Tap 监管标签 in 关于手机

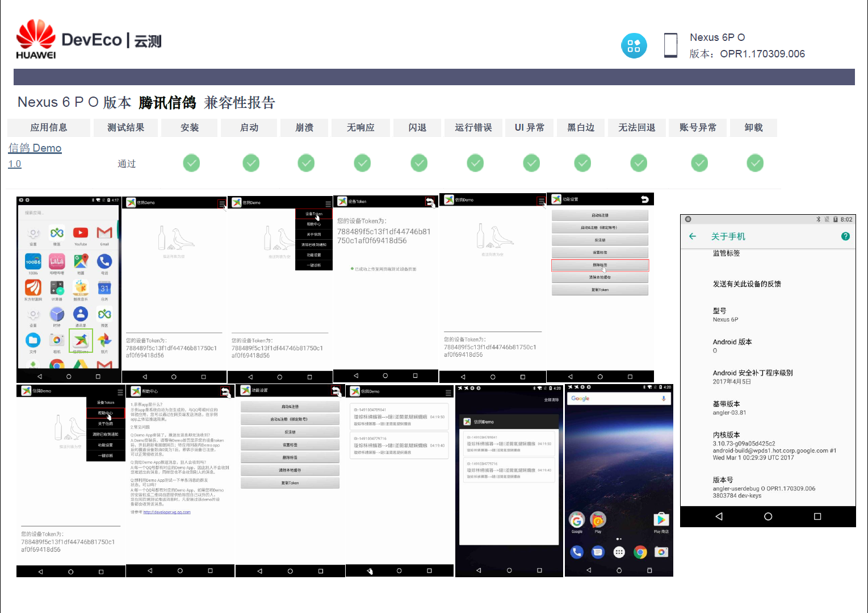click(x=727, y=253)
